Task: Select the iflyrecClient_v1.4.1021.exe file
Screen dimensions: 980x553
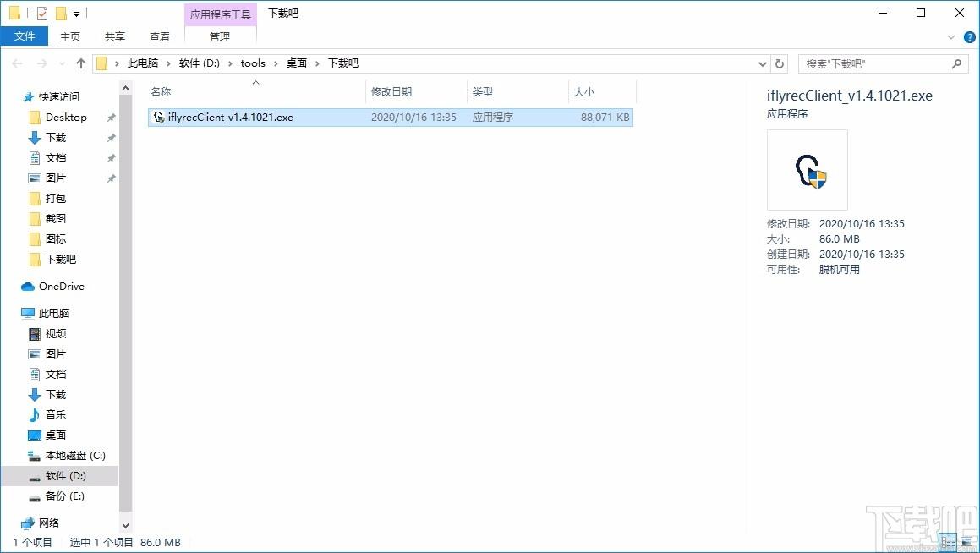Action: (391, 118)
